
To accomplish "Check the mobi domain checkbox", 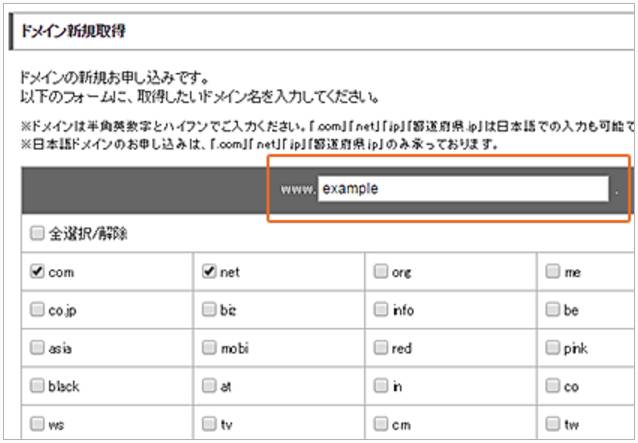I will [x=209, y=347].
